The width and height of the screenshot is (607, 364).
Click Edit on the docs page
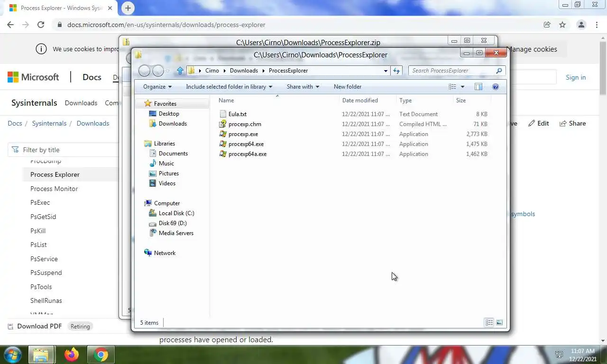[x=538, y=123]
